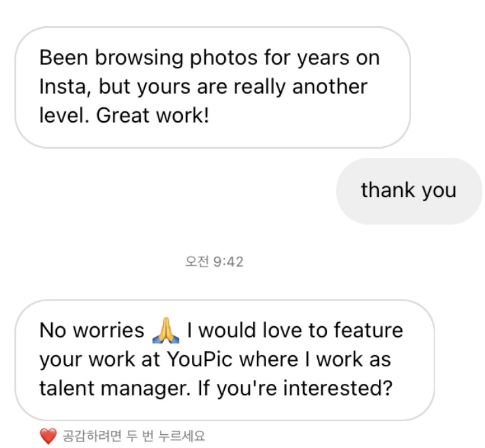
Task: Click the "No worries" text
Action: point(92,330)
